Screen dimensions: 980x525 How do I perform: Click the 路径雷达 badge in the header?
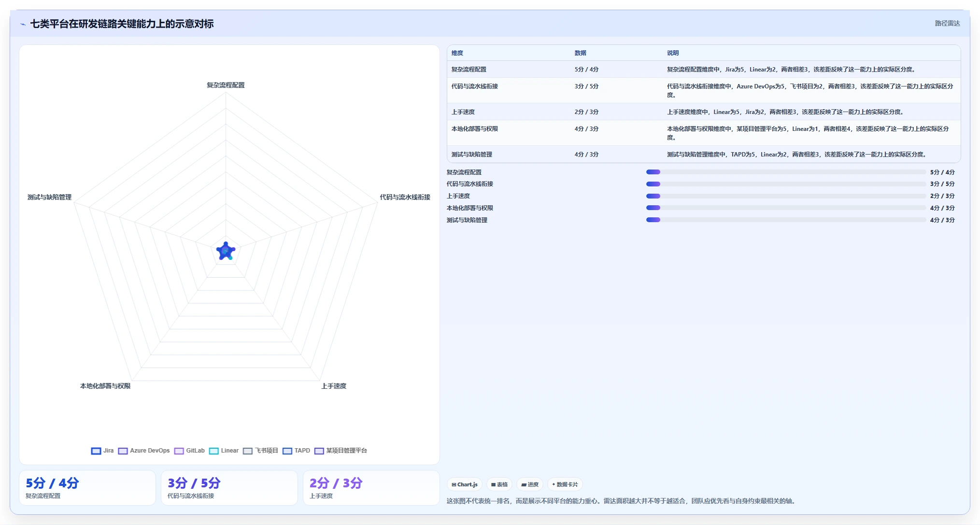click(947, 23)
